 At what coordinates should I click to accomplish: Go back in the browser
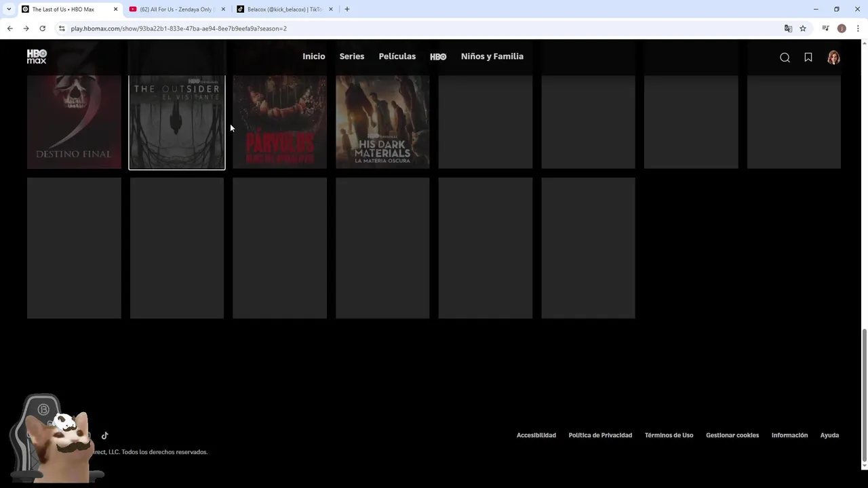(9, 28)
